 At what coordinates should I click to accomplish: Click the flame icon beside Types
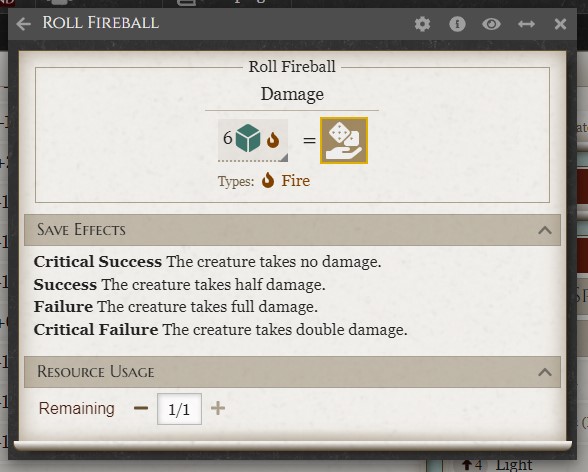[268, 180]
